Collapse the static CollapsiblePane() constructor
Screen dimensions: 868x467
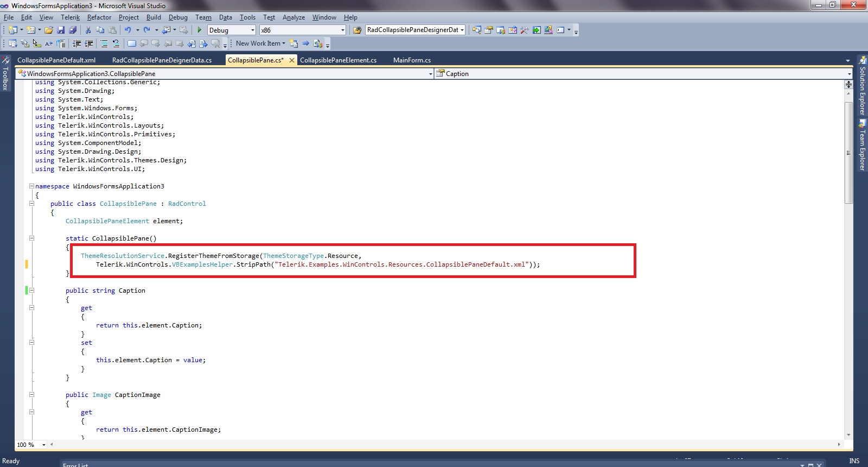pos(31,238)
